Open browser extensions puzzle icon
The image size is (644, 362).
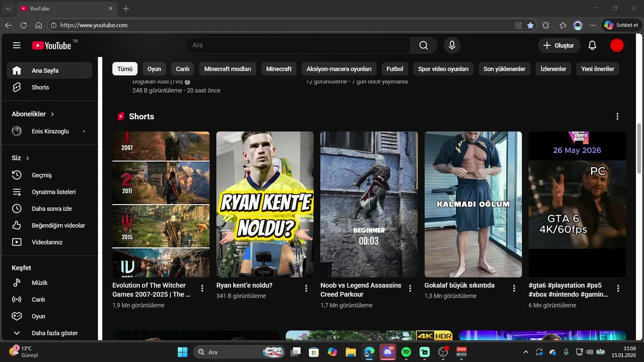coord(546,25)
